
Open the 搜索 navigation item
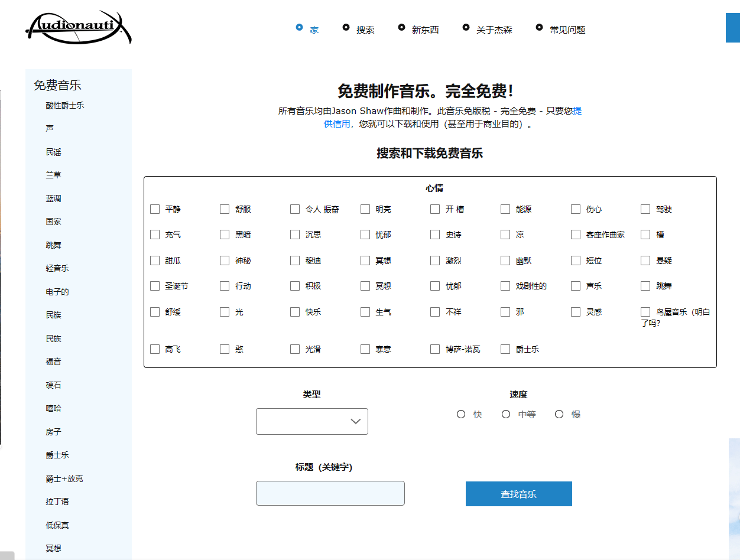pyautogui.click(x=365, y=30)
